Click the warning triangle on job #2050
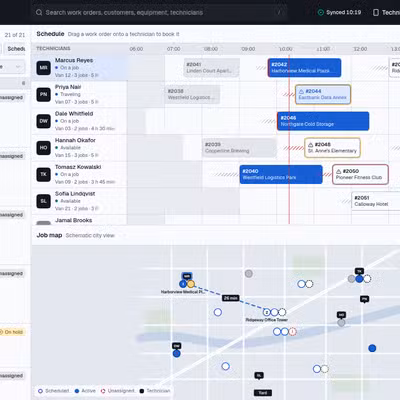 point(339,171)
